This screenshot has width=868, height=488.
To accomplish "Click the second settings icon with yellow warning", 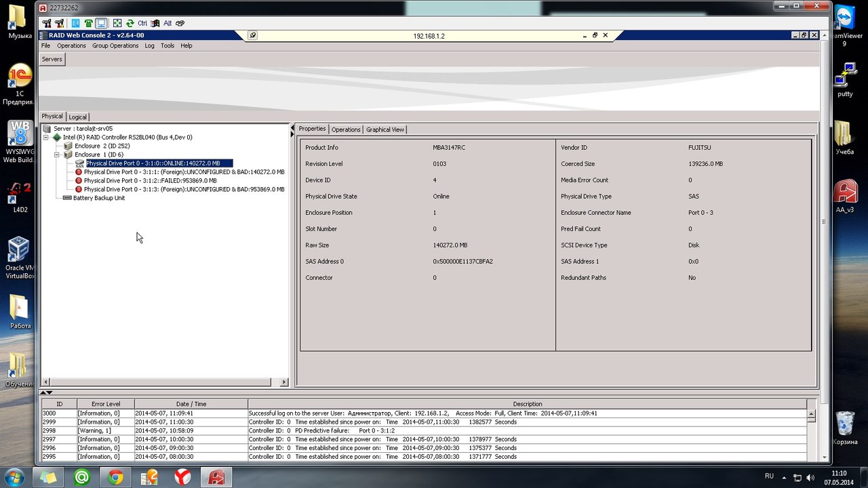I will point(59,23).
